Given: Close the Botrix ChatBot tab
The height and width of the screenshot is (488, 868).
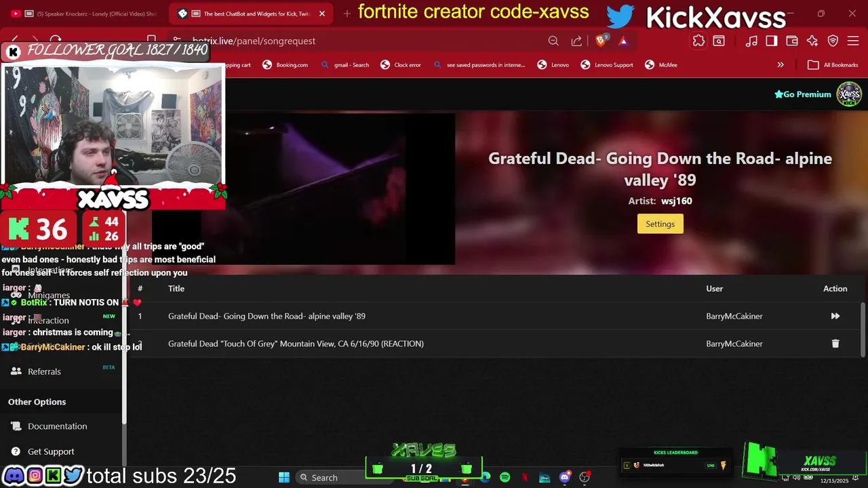Looking at the screenshot, I should click(322, 14).
